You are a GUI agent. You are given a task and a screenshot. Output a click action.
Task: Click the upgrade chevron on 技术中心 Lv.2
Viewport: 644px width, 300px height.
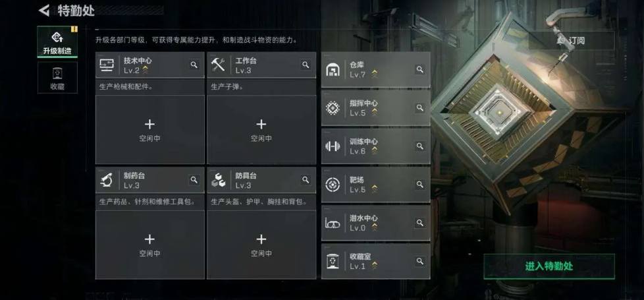coord(145,71)
